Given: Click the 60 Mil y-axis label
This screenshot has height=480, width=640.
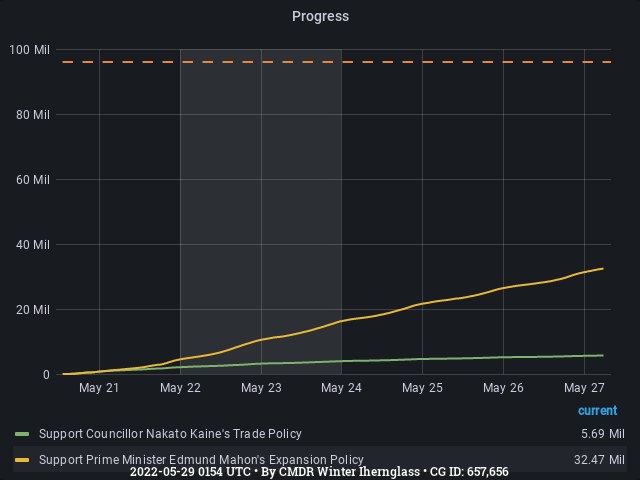Looking at the screenshot, I should pos(33,180).
